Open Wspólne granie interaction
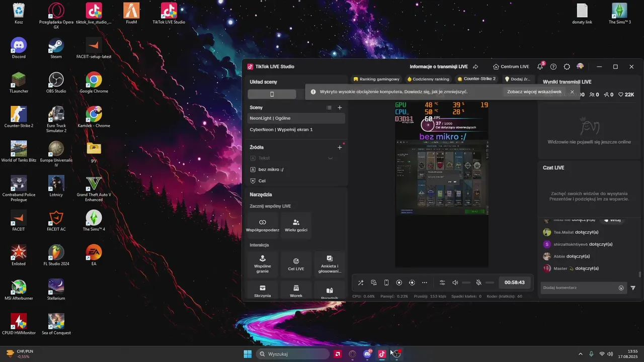 point(263,264)
